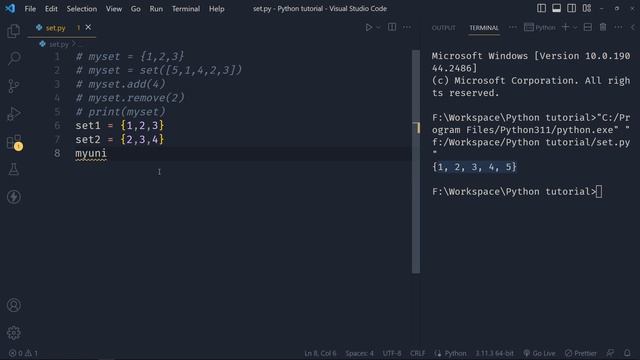
Task: Focus the terminal prompt cursor
Action: pyautogui.click(x=599, y=191)
